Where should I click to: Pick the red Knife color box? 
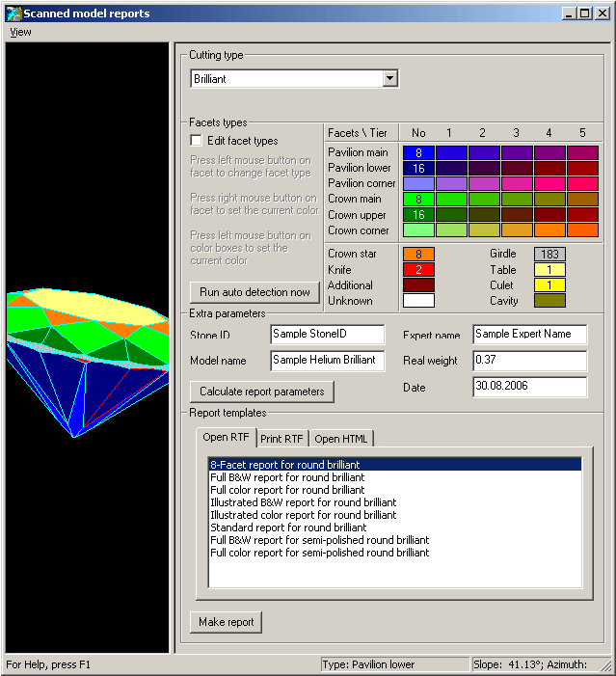(x=418, y=270)
